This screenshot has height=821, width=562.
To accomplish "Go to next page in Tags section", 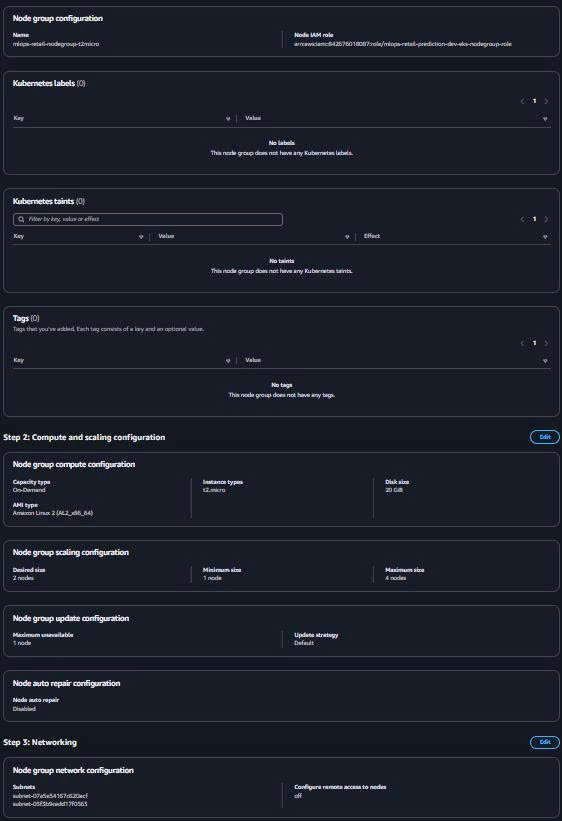I will tap(546, 343).
